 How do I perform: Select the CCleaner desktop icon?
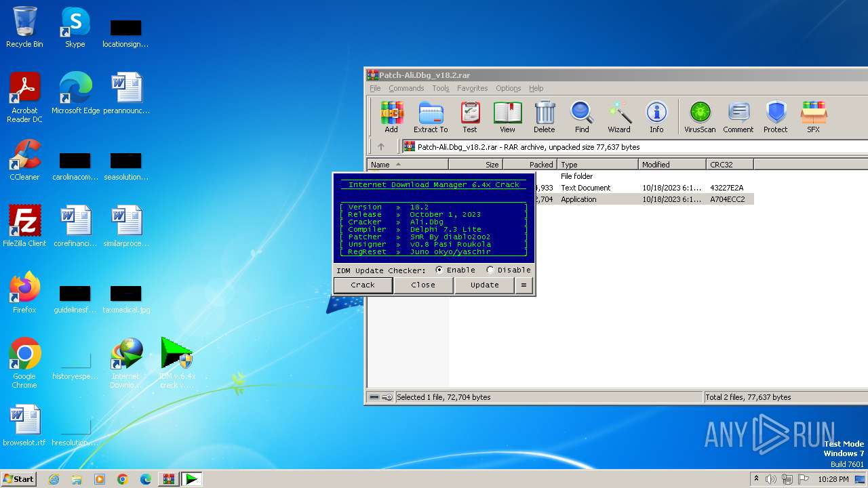pos(24,160)
